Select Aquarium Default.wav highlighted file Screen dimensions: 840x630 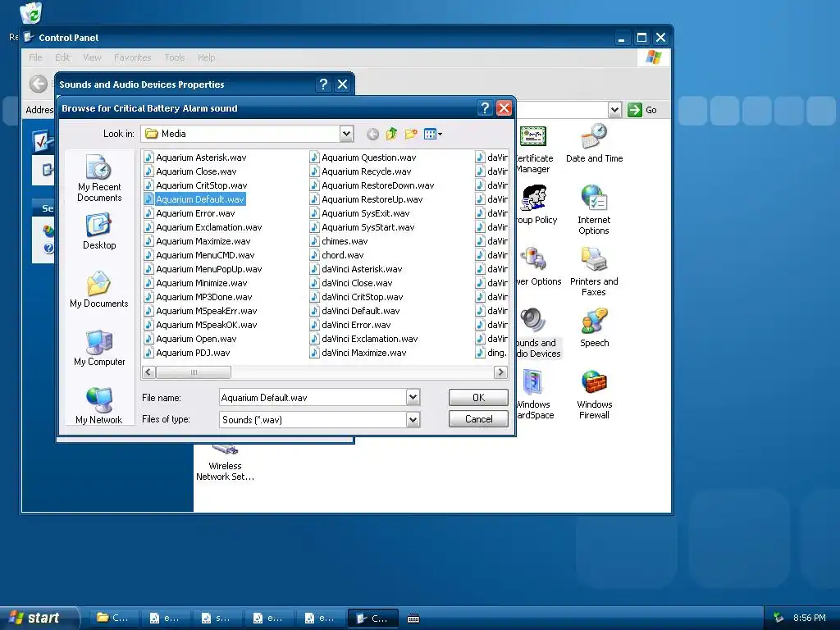[194, 199]
